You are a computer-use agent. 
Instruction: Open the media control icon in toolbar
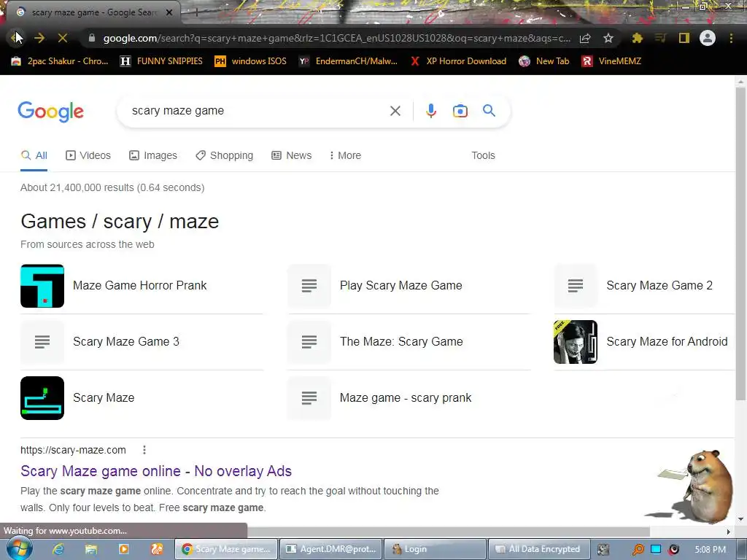pyautogui.click(x=660, y=38)
